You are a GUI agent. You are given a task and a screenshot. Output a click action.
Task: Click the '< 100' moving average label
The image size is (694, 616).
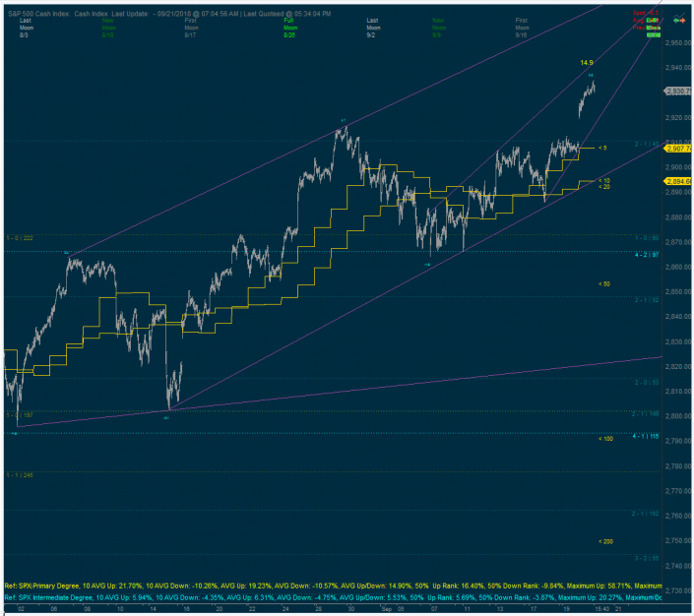pos(605,439)
